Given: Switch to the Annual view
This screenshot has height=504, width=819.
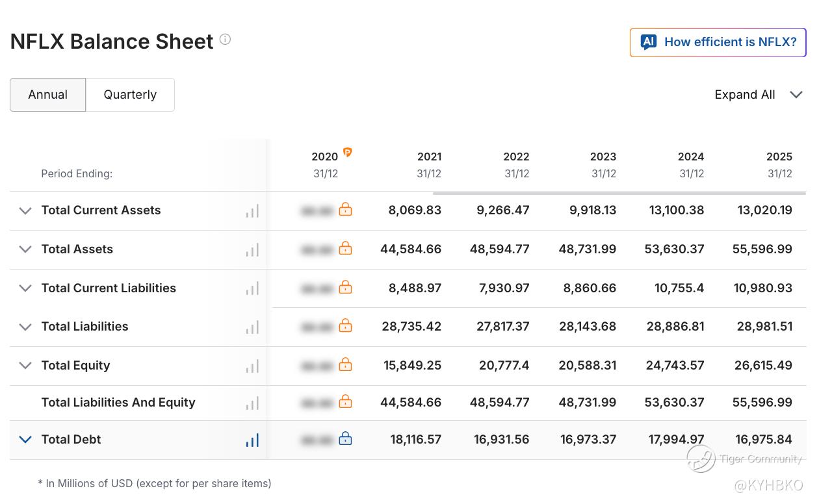Looking at the screenshot, I should click(47, 95).
